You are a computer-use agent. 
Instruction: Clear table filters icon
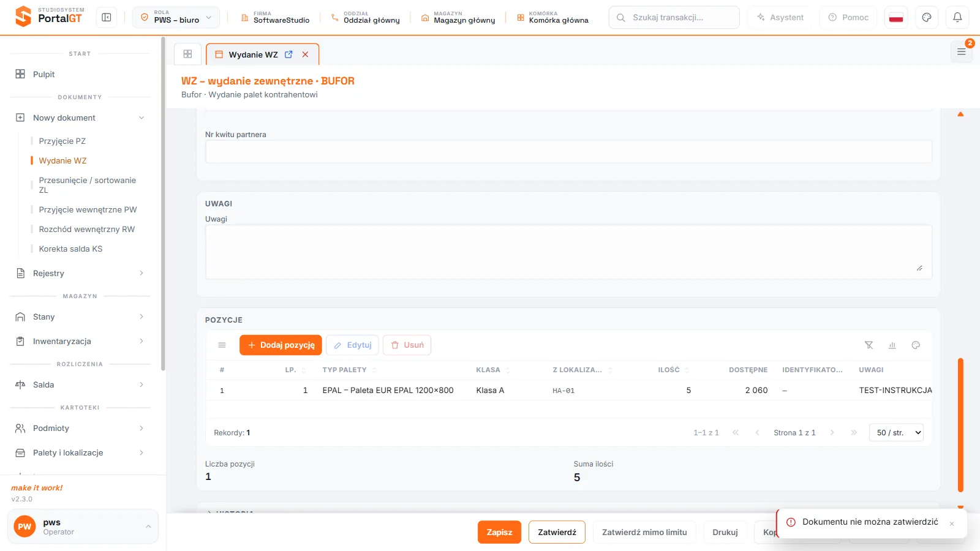[x=869, y=345]
